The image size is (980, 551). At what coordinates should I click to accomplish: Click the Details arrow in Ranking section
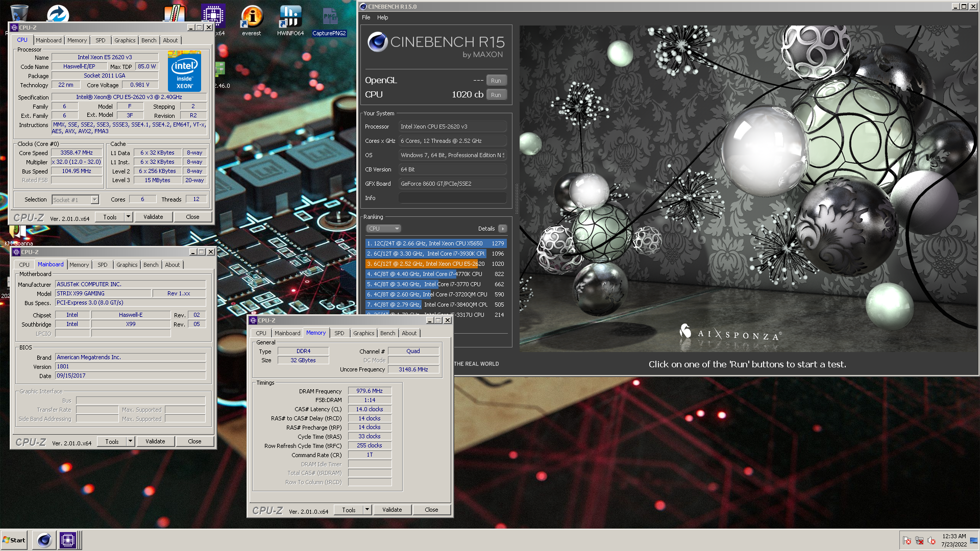coord(503,229)
